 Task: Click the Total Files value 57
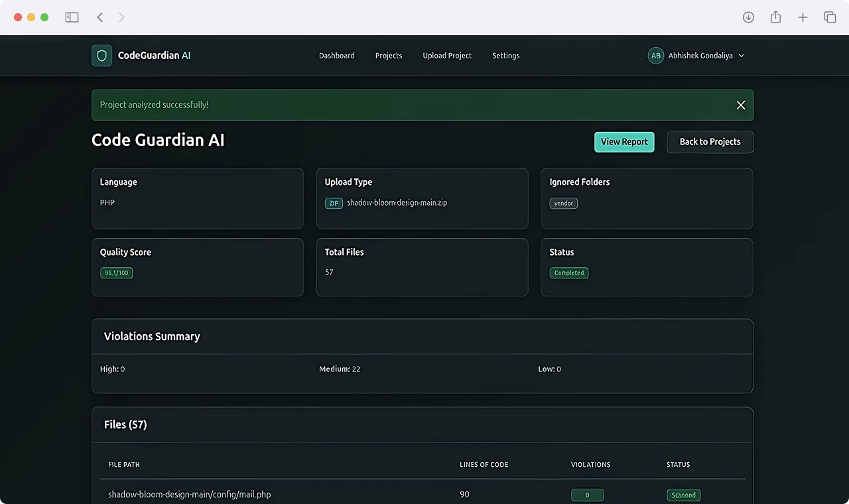329,273
